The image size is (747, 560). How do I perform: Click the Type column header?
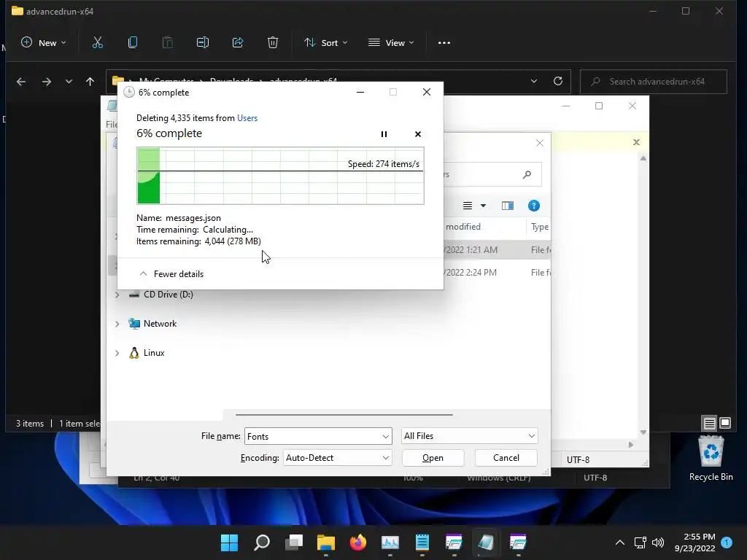540,227
